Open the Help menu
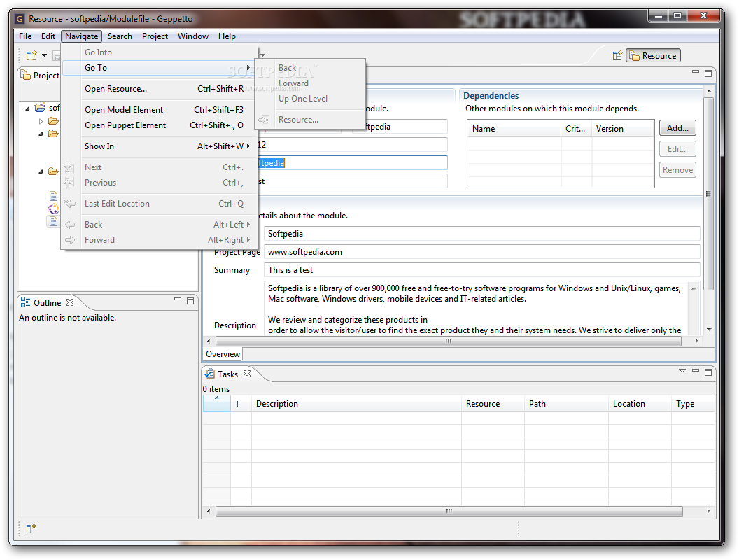Image resolution: width=739 pixels, height=560 pixels. 227,36
